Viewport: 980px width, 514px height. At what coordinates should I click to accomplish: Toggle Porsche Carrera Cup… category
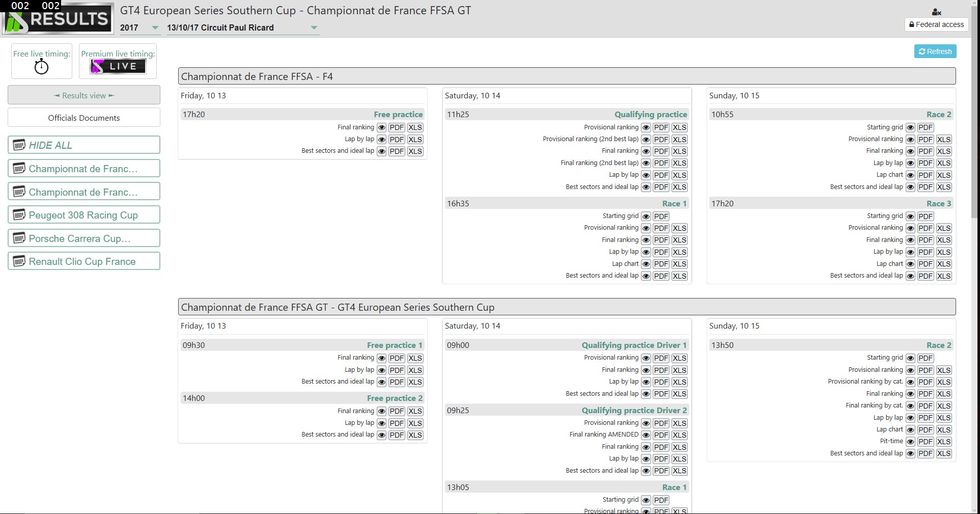click(x=84, y=238)
